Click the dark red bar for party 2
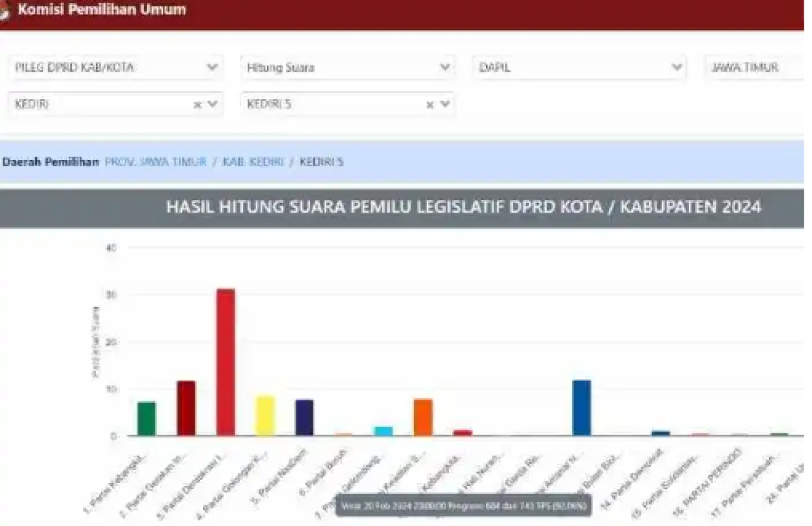The width and height of the screenshot is (812, 526). coord(186,409)
